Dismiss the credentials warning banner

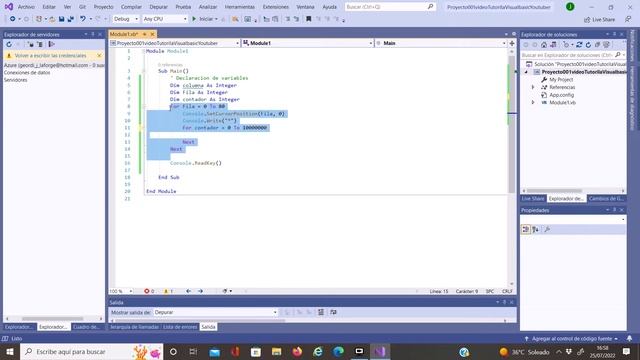[99, 55]
